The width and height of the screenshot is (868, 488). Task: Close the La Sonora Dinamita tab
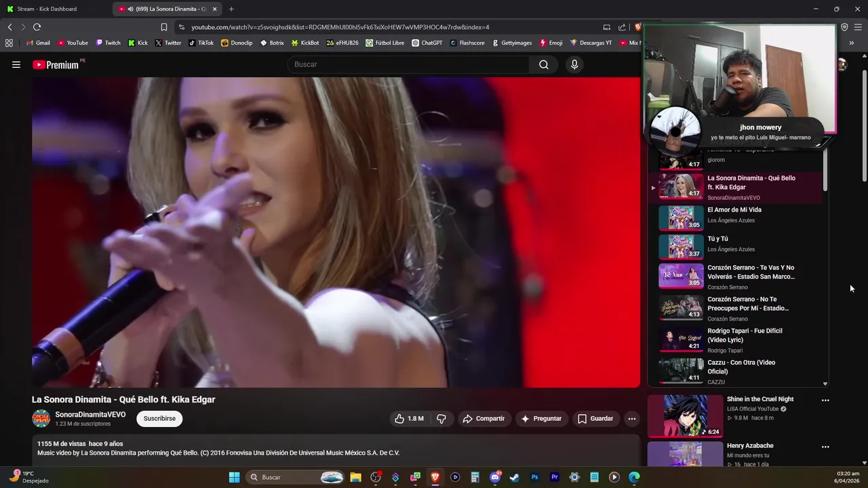[215, 9]
